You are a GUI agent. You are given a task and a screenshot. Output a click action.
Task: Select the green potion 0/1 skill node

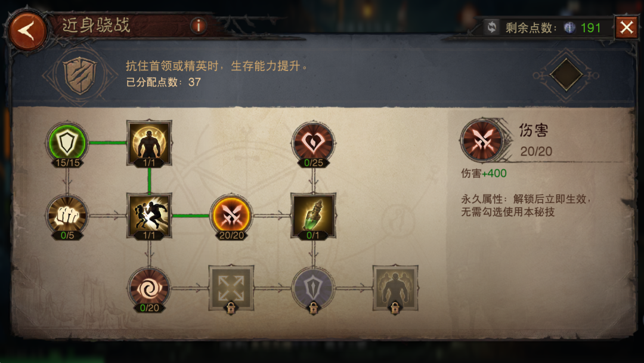pos(314,216)
